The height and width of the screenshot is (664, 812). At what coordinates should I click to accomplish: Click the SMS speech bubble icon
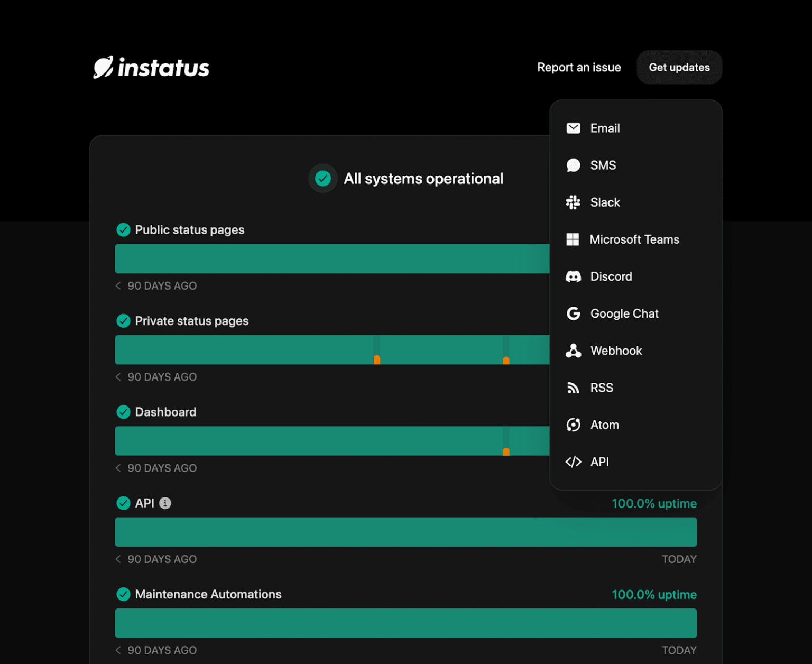tap(573, 165)
